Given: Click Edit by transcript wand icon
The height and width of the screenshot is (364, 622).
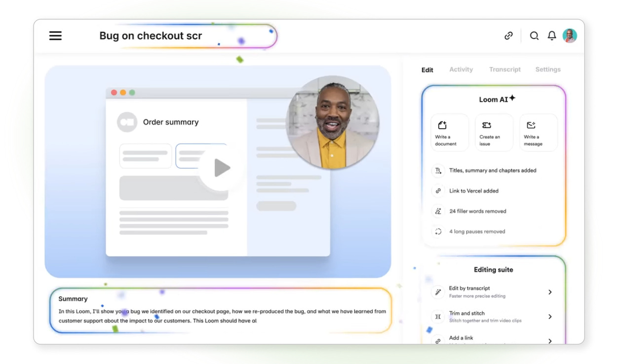Looking at the screenshot, I should tap(438, 292).
